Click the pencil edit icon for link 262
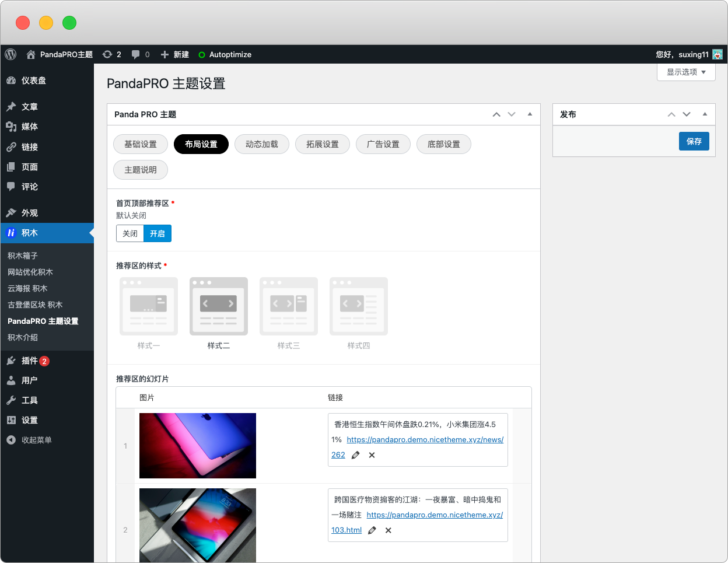Image resolution: width=728 pixels, height=563 pixels. (356, 455)
